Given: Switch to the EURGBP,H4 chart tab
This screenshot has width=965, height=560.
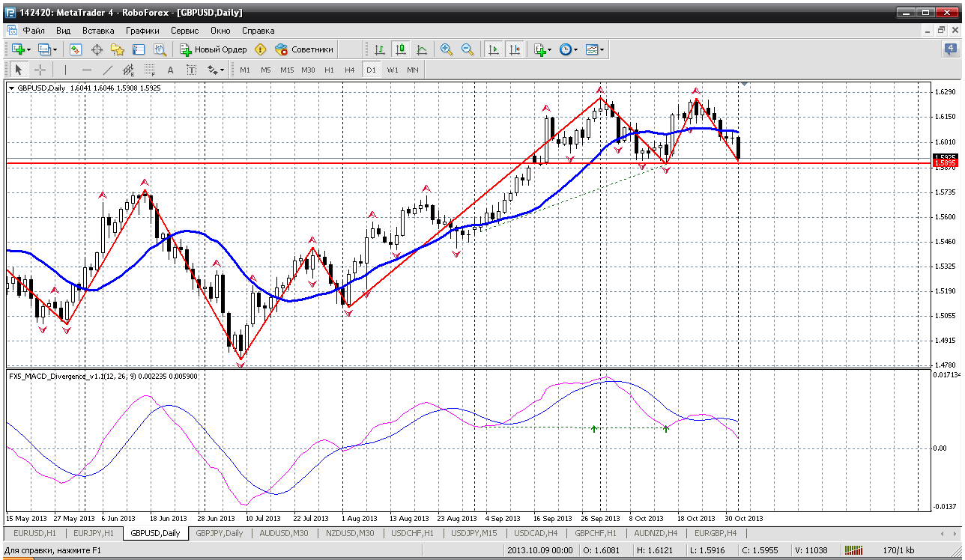Looking at the screenshot, I should click(715, 533).
